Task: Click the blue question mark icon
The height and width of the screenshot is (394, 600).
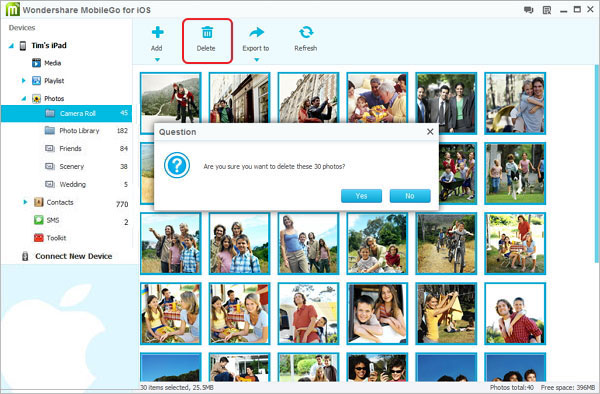Action: coord(177,165)
